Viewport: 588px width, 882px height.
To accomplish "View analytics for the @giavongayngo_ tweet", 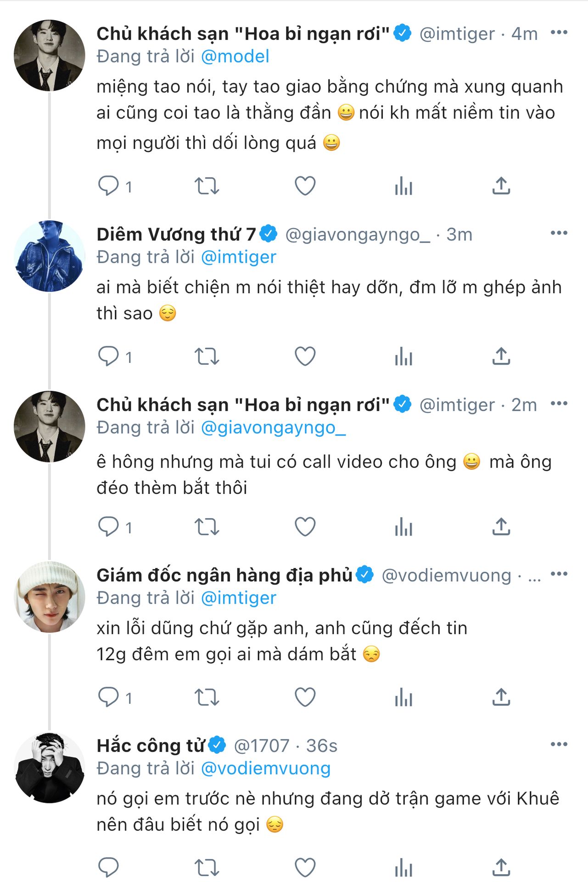I will pyautogui.click(x=403, y=356).
